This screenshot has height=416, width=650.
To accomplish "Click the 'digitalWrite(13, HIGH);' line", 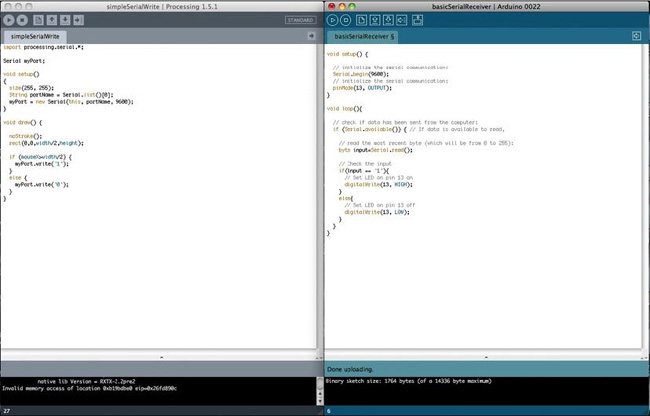I will coord(378,184).
